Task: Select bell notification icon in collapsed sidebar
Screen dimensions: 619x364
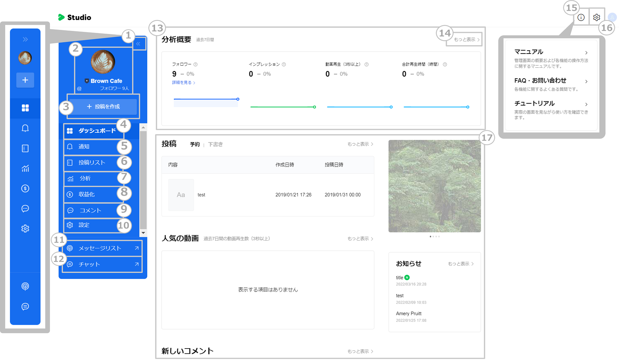Action: pos(25,128)
